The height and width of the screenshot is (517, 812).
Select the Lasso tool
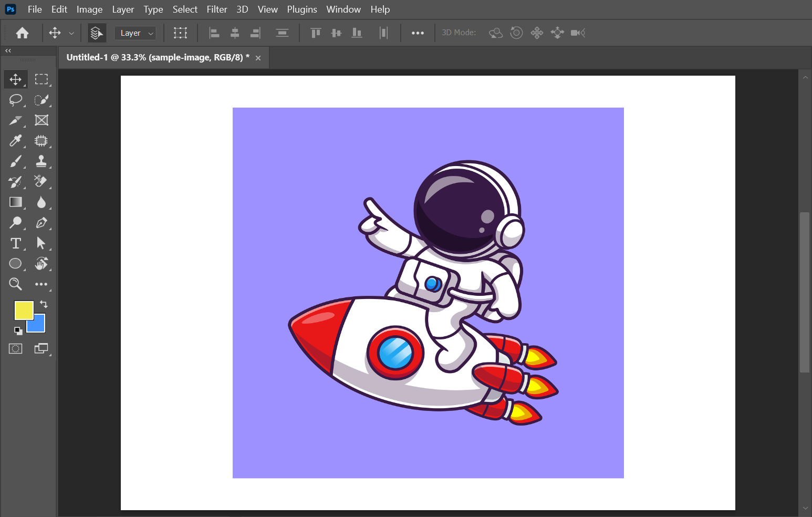(15, 100)
